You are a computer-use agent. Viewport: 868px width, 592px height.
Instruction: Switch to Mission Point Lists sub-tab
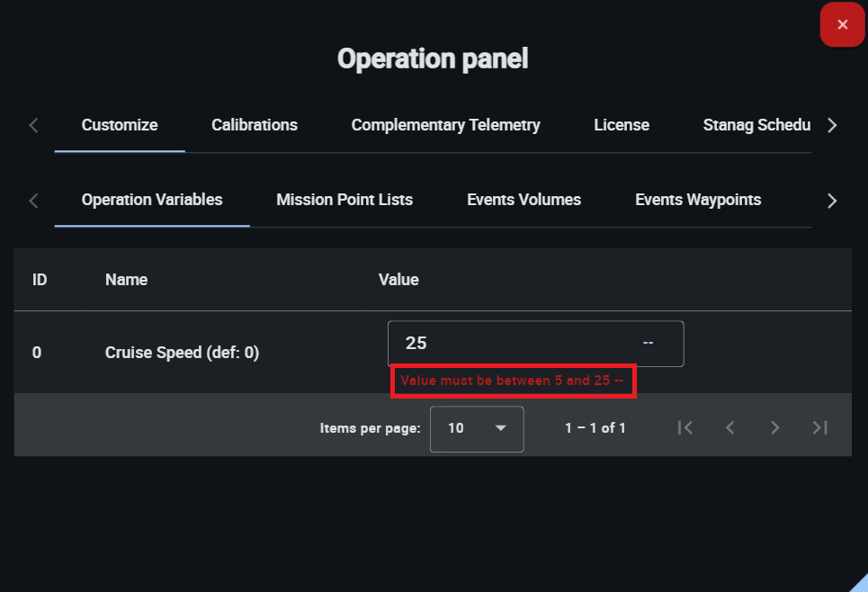pos(345,200)
